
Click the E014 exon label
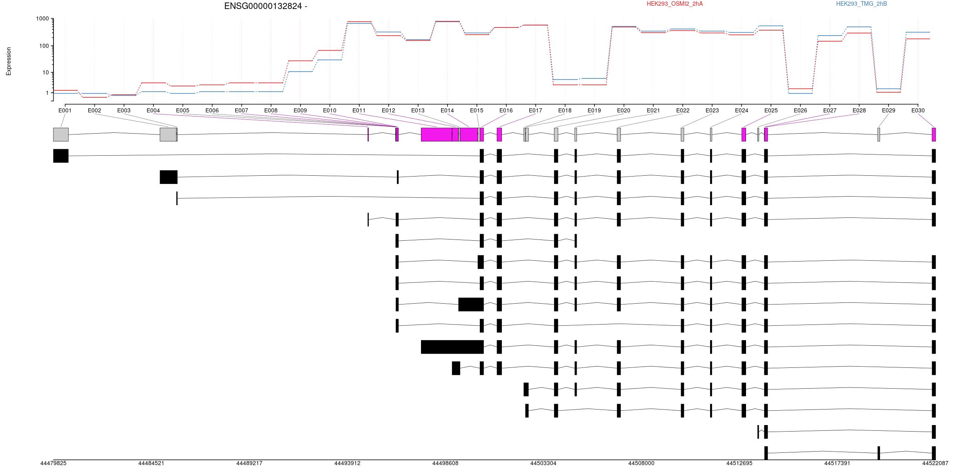(x=447, y=110)
